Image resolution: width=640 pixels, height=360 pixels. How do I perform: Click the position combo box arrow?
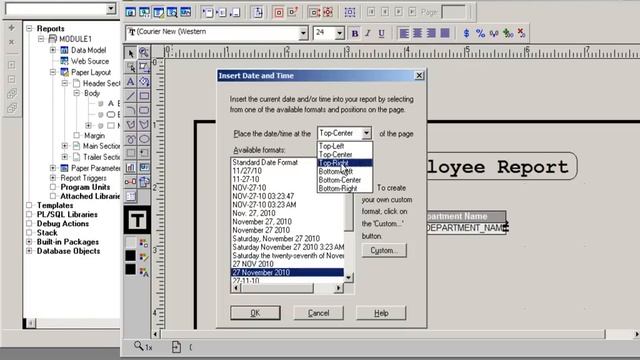point(366,133)
